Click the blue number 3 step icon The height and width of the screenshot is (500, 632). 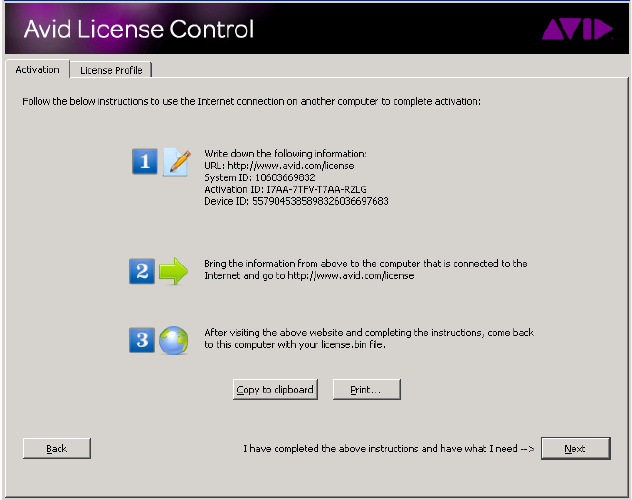pos(143,340)
